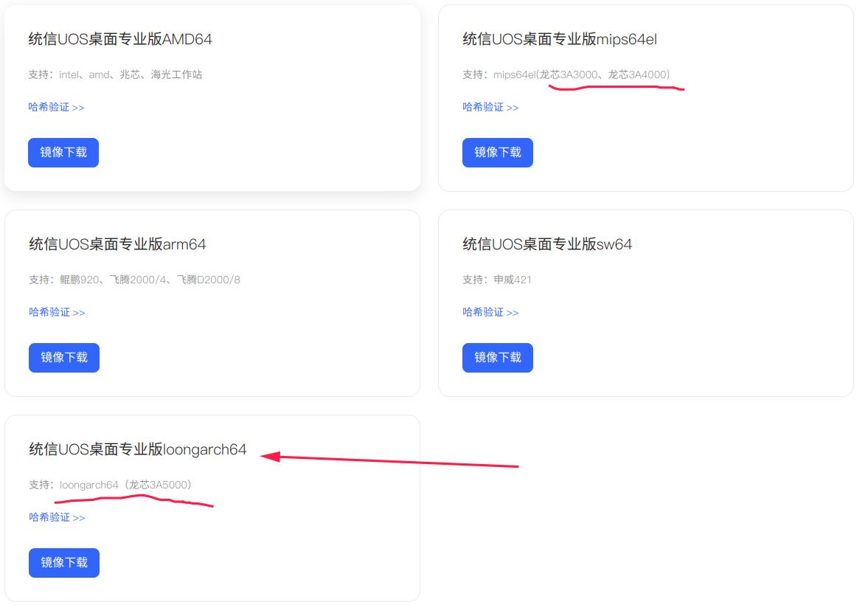The width and height of the screenshot is (868, 605).
Task: Click the 龙芯3A5000 support text
Action: pos(159,485)
